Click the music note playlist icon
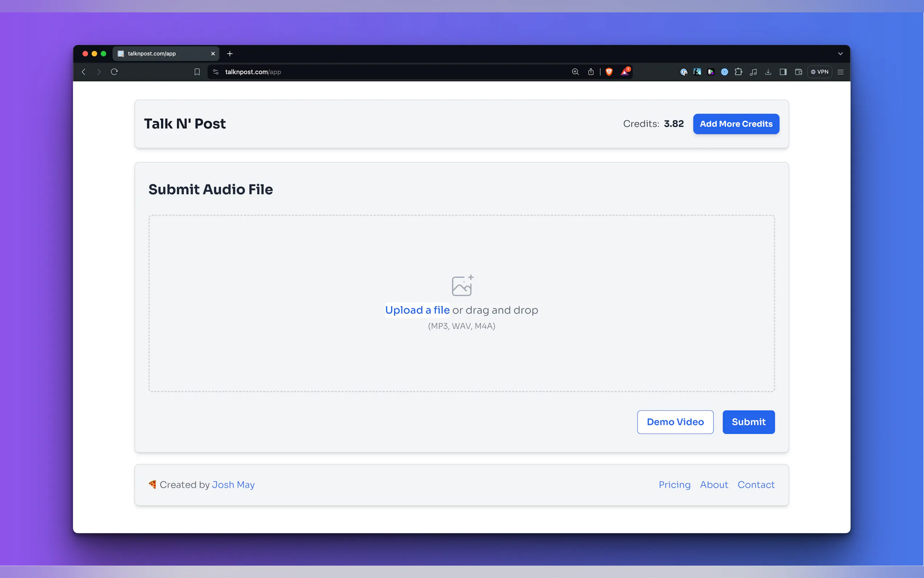924x578 pixels. tap(753, 72)
